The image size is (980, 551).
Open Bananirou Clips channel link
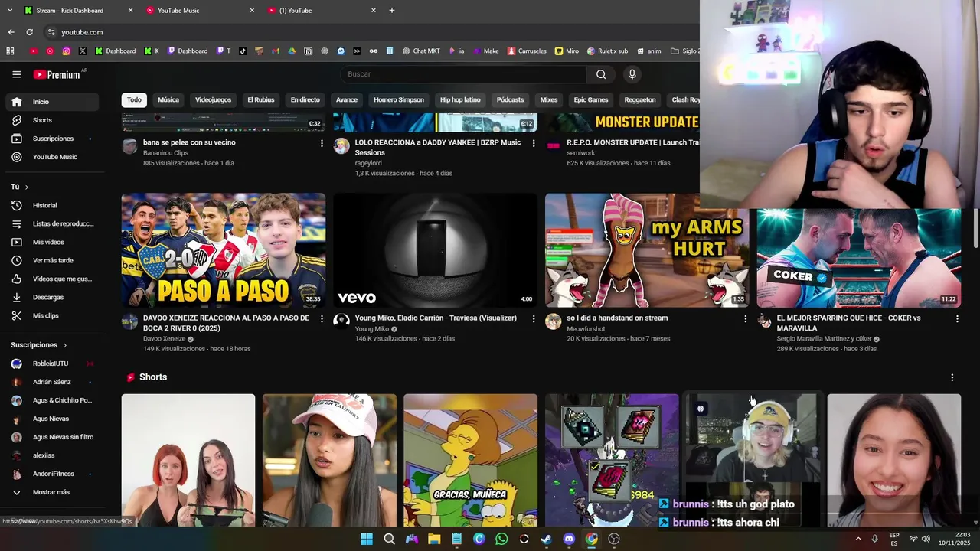pos(165,153)
